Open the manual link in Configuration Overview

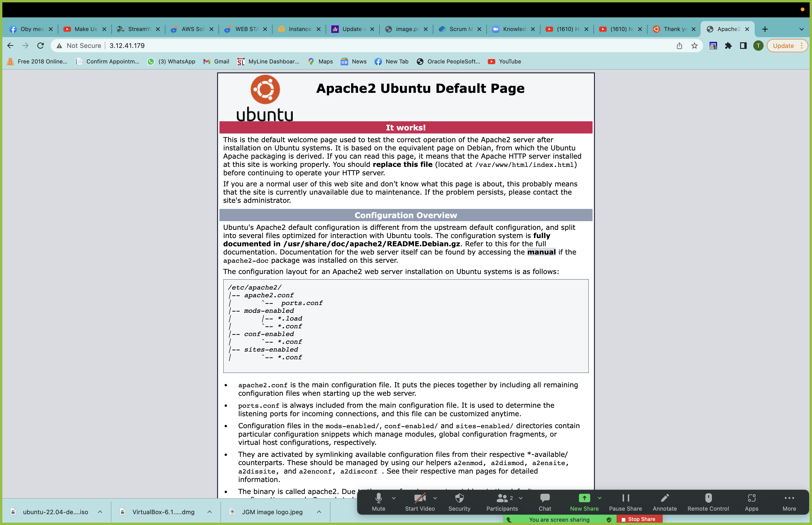pyautogui.click(x=541, y=252)
